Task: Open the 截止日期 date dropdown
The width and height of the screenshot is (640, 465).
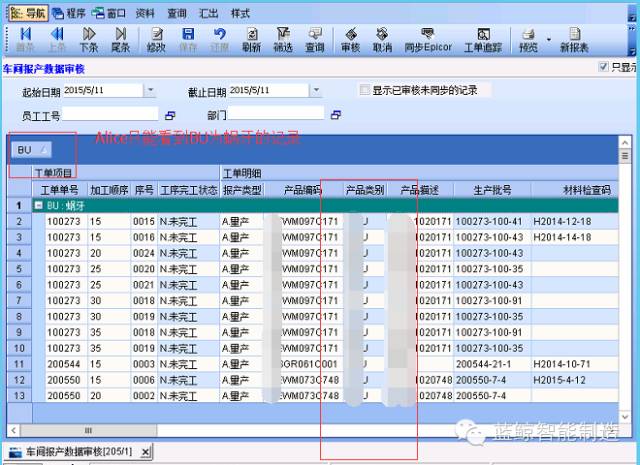Action: [x=316, y=90]
